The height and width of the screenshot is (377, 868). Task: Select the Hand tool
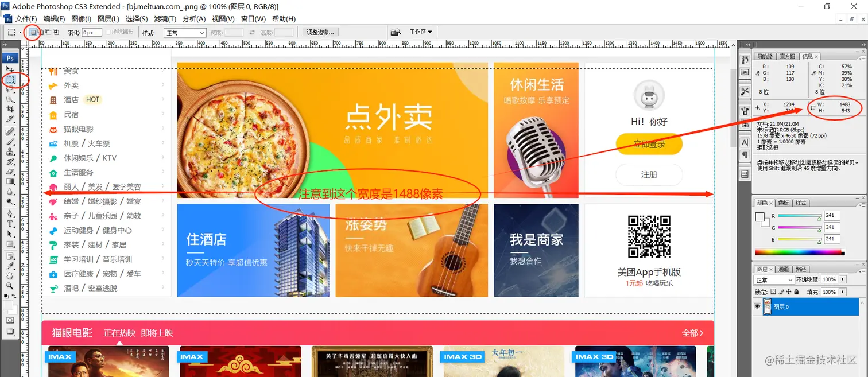tap(10, 275)
